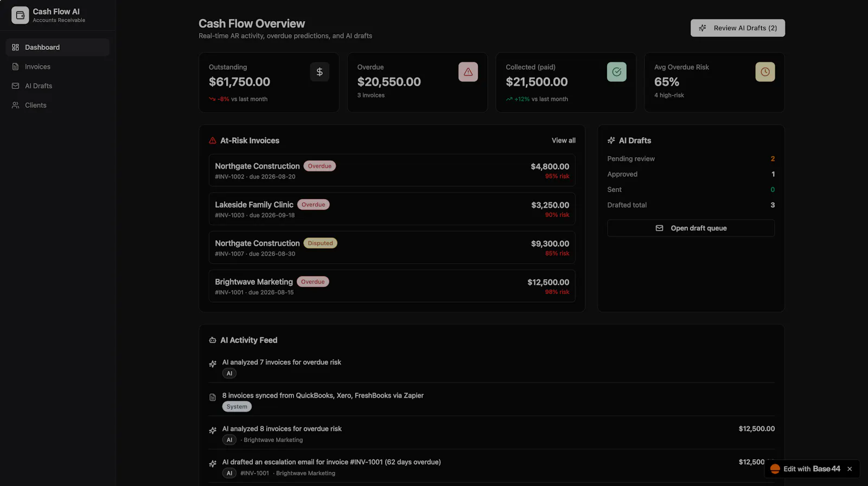Screen dimensions: 868x486
Task: Click the clock icon on Avg Overdue Risk card
Action: pyautogui.click(x=765, y=72)
